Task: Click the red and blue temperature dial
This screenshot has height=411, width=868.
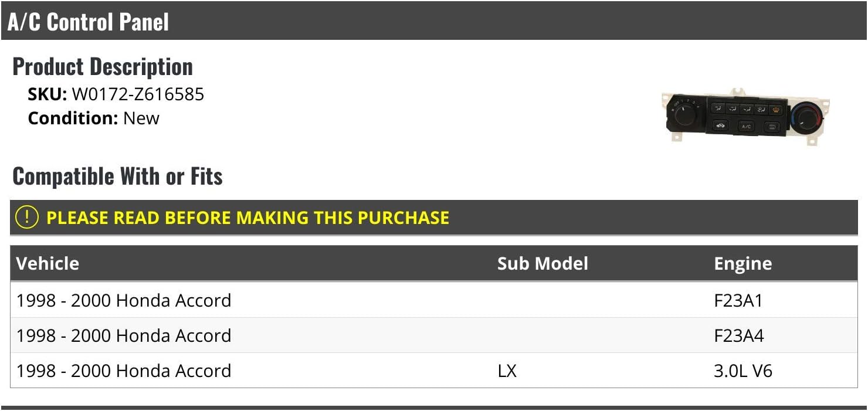Action: [806, 117]
